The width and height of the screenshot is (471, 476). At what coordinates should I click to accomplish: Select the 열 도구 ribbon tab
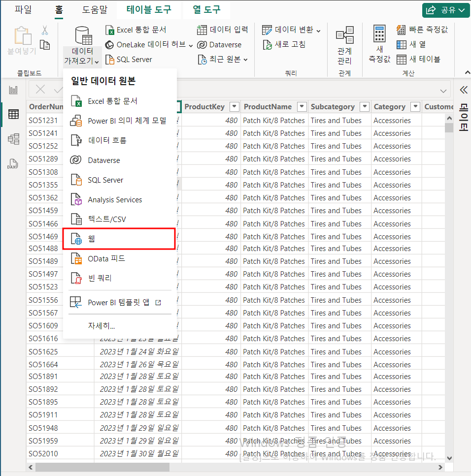click(x=206, y=10)
